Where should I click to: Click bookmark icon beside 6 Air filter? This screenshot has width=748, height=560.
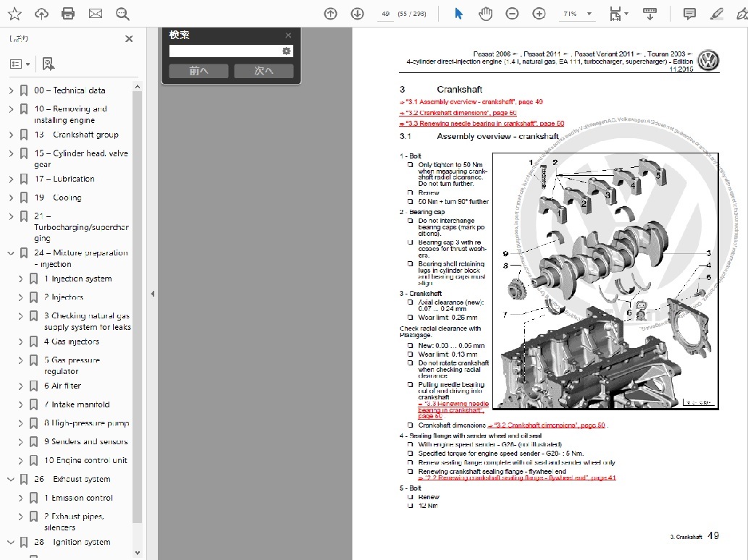(x=34, y=386)
